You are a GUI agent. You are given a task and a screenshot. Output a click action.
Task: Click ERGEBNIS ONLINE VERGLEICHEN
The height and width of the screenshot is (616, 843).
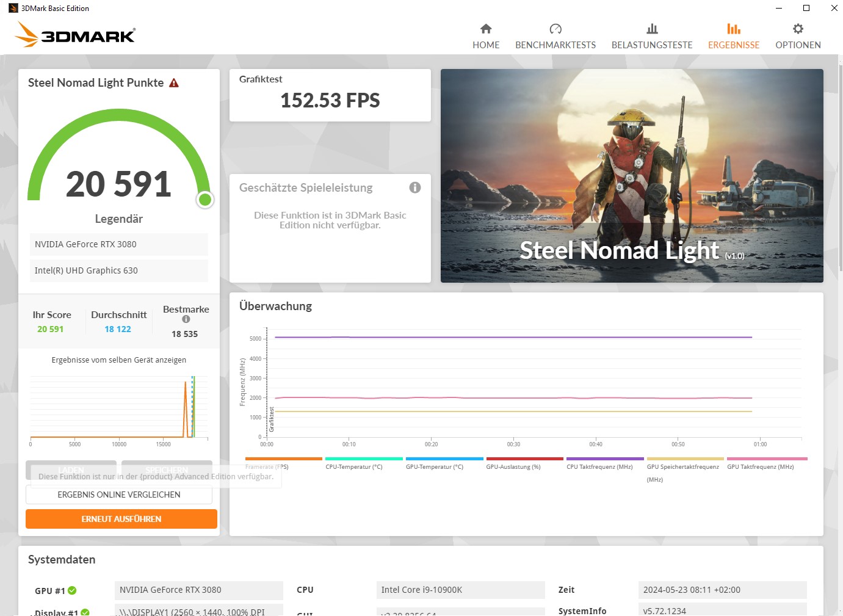pyautogui.click(x=118, y=495)
